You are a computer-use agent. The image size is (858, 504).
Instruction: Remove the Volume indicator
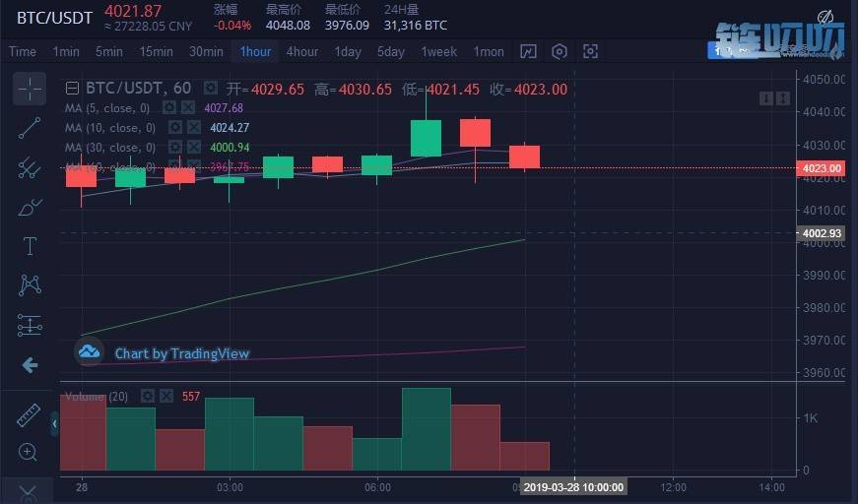[x=166, y=396]
